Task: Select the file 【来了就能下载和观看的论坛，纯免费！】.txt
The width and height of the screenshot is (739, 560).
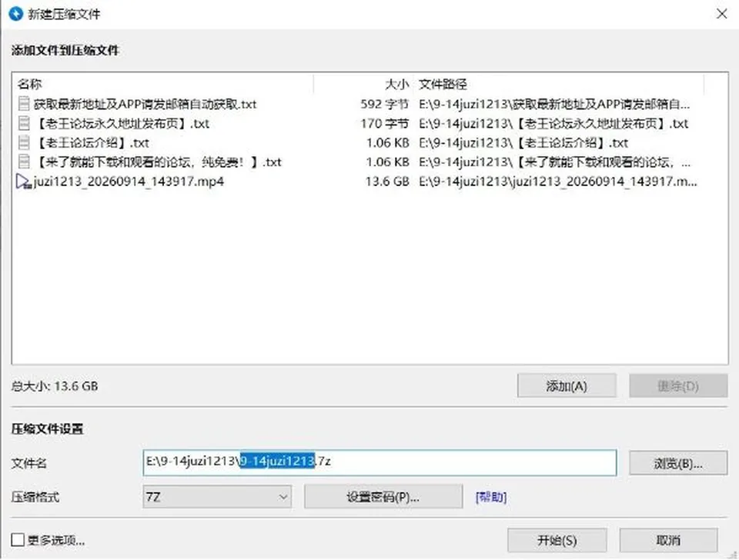Action: point(157,162)
